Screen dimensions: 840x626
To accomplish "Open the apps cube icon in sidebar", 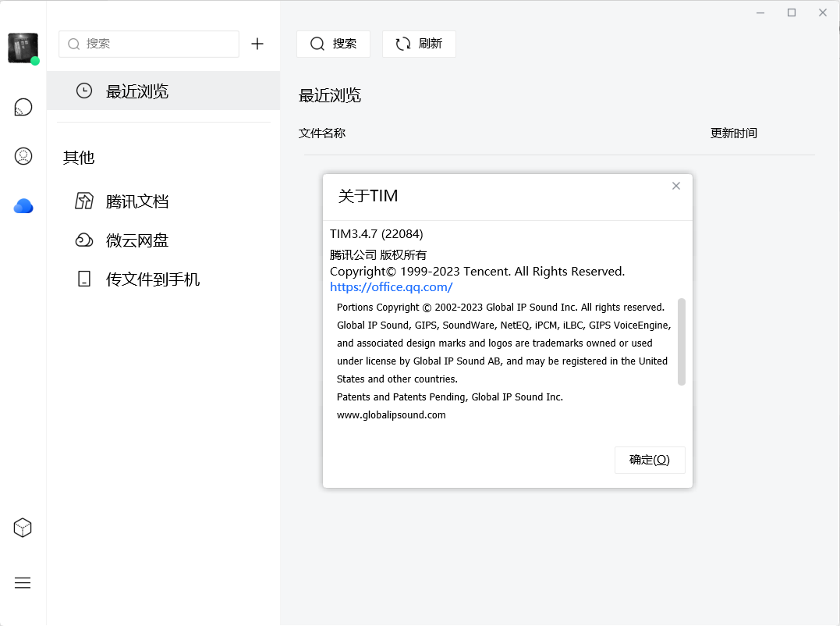I will click(x=23, y=528).
